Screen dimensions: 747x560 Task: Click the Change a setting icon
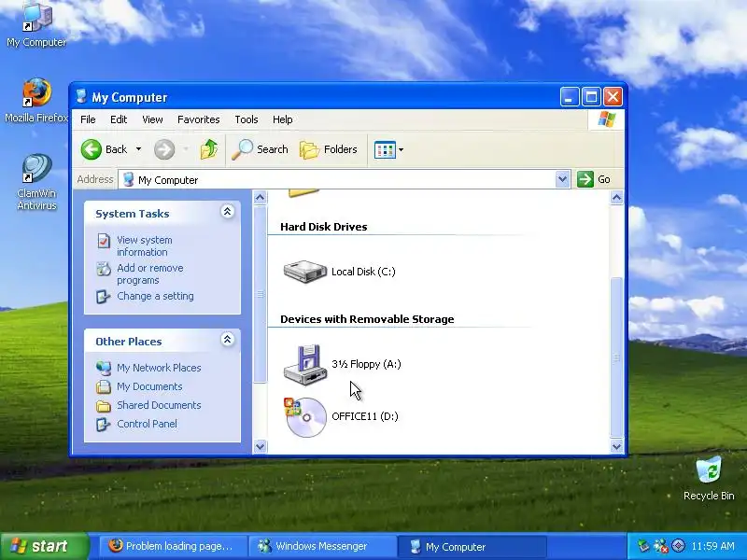[104, 297]
